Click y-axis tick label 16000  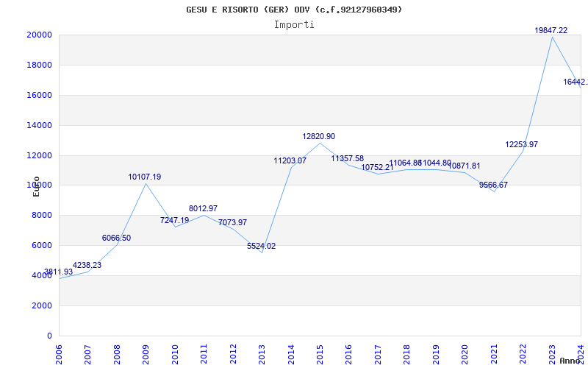click(x=39, y=95)
